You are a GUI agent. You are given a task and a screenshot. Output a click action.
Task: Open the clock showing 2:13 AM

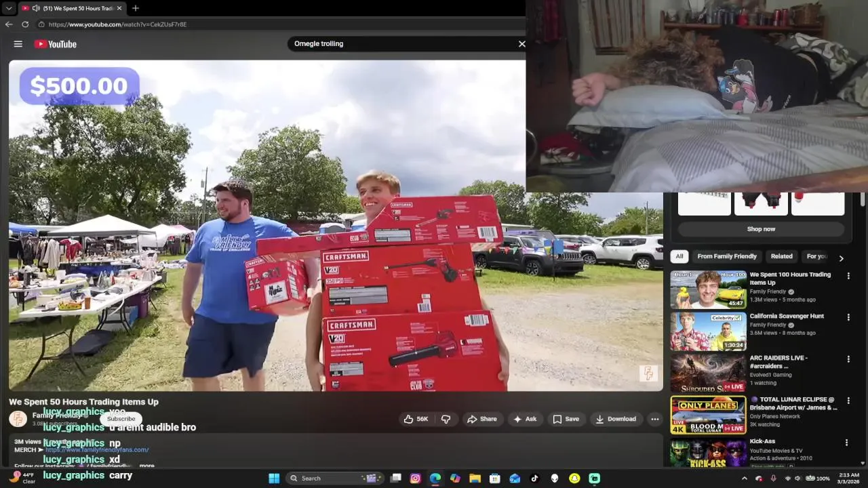pyautogui.click(x=848, y=478)
